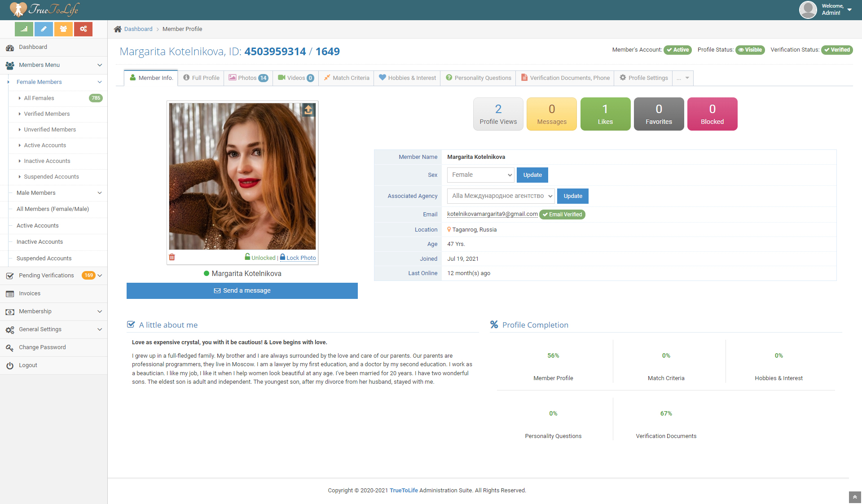The width and height of the screenshot is (862, 504).
Task: Open Change Password page
Action: [x=54, y=347]
